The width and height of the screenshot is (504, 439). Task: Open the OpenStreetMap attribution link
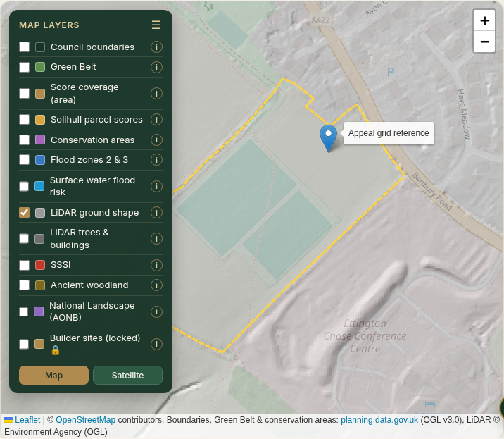pyautogui.click(x=85, y=420)
